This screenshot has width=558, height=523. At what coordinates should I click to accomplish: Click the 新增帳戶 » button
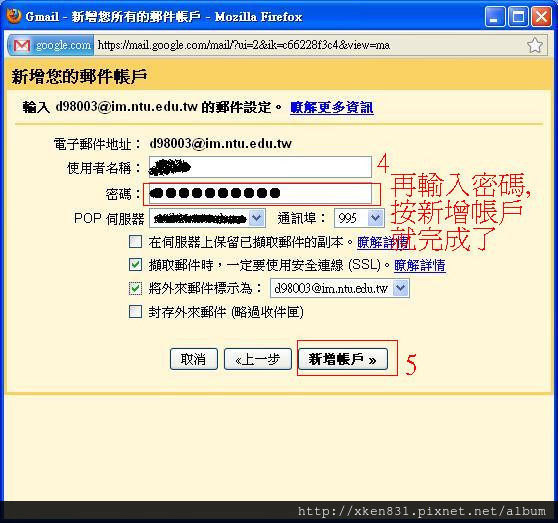click(343, 359)
